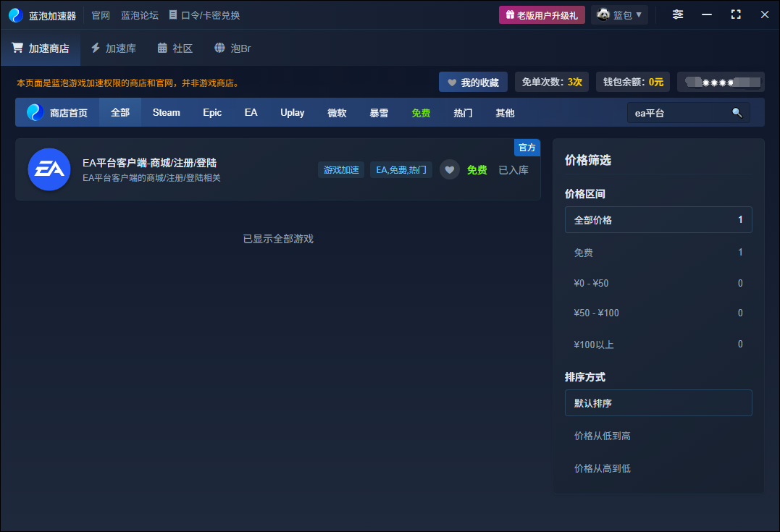Screen dimensions: 780x532
Task: Toggle the heart favorite on EA item
Action: [x=449, y=170]
